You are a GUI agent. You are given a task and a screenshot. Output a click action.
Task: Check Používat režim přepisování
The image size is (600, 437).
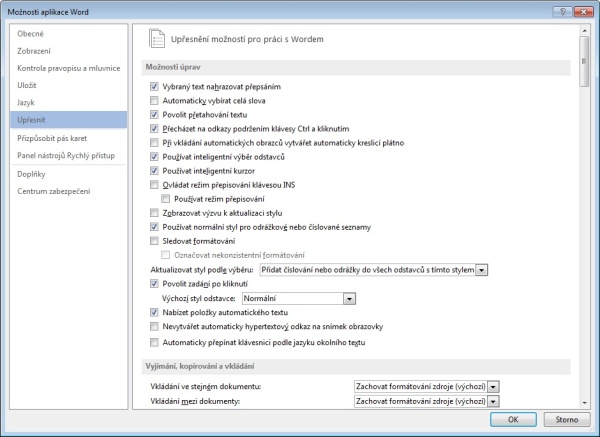point(166,199)
